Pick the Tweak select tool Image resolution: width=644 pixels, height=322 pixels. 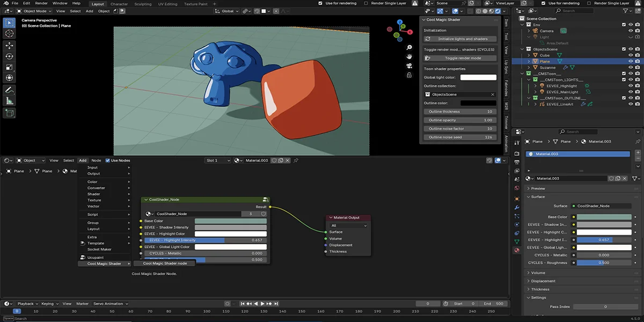pos(9,23)
